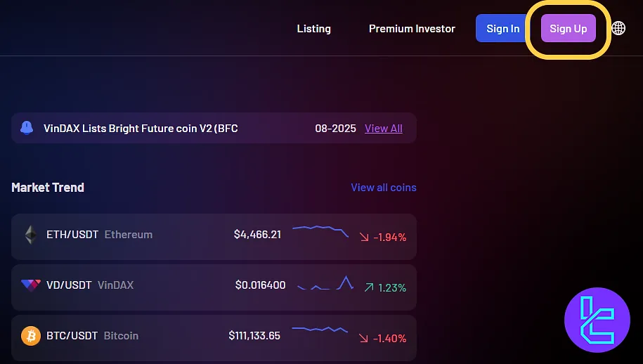
Task: Click the notification bell icon
Action: [27, 128]
